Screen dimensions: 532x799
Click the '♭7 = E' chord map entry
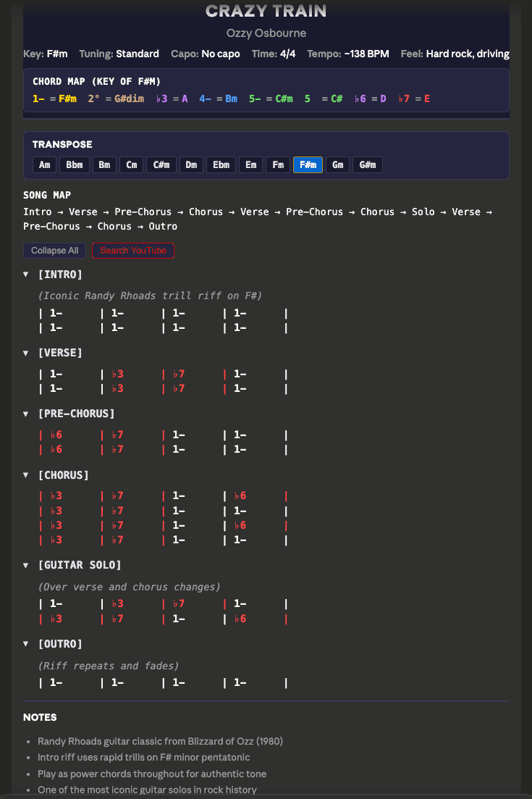[x=414, y=99]
